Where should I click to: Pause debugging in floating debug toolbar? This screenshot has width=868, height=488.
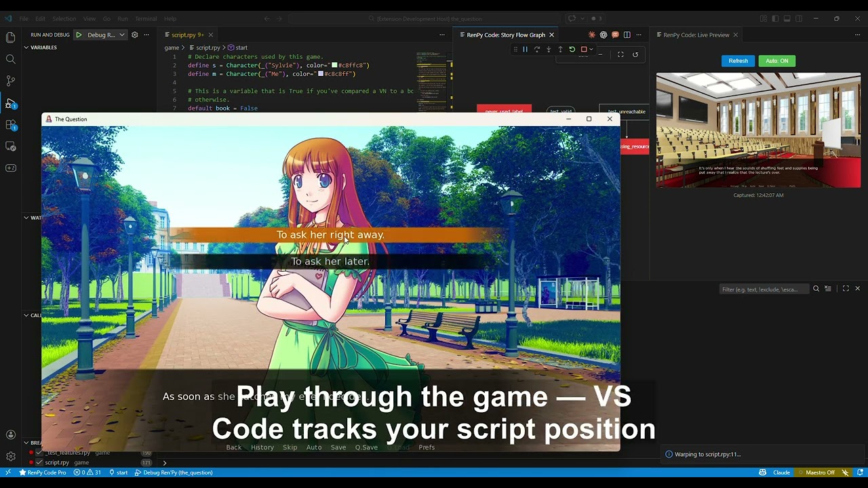(x=525, y=49)
